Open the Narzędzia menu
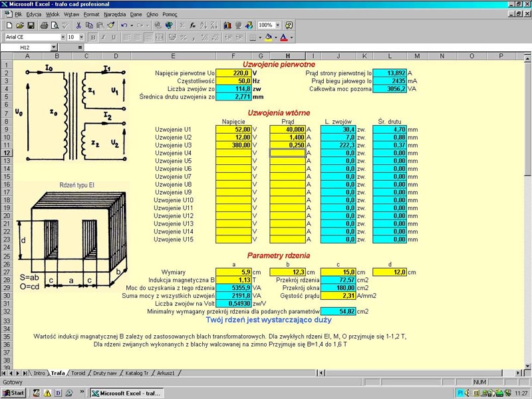The width and height of the screenshot is (532, 399). [x=114, y=14]
